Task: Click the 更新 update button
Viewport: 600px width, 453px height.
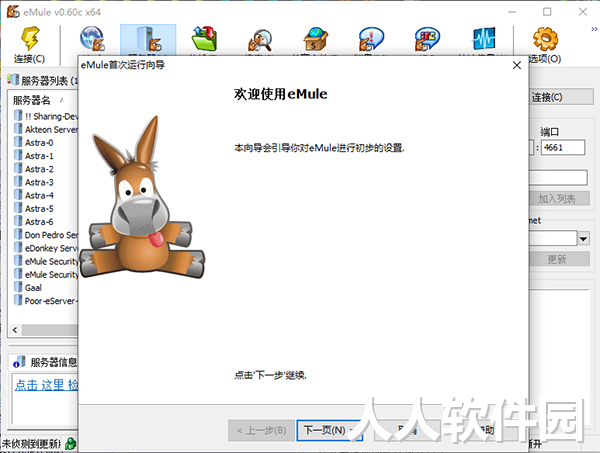Action: (x=559, y=259)
